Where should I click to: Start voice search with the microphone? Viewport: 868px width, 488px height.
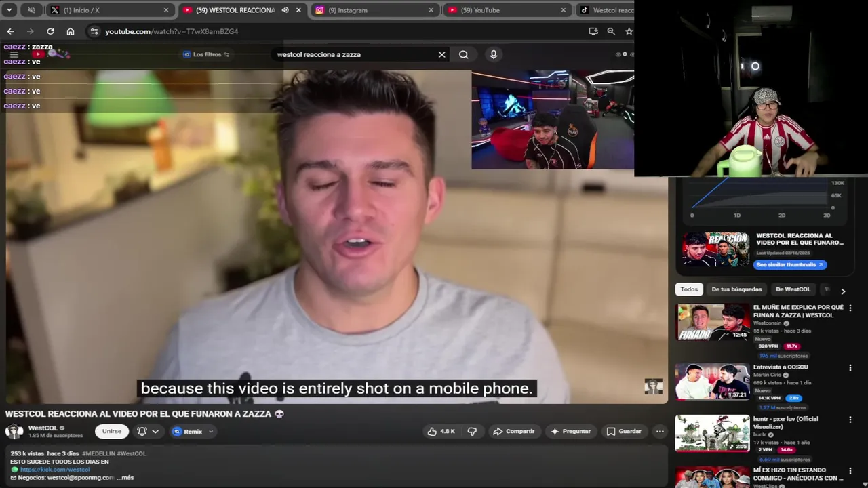(494, 54)
